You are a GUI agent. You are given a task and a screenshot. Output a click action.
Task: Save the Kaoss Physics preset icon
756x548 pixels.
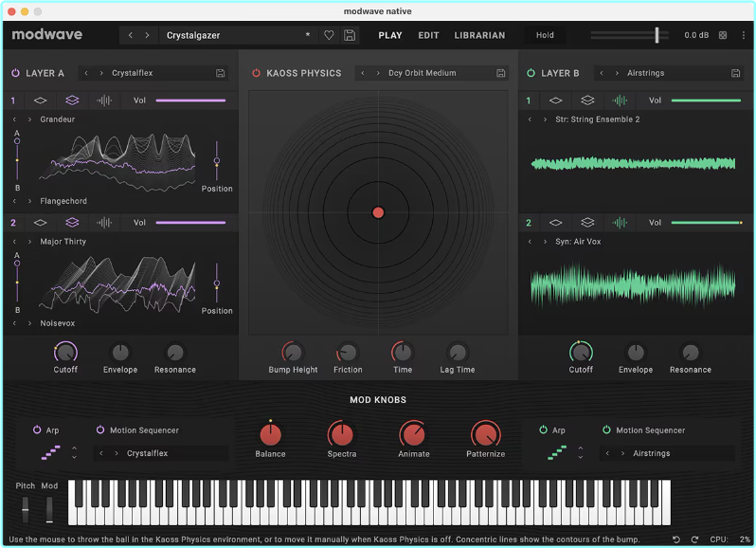click(500, 73)
